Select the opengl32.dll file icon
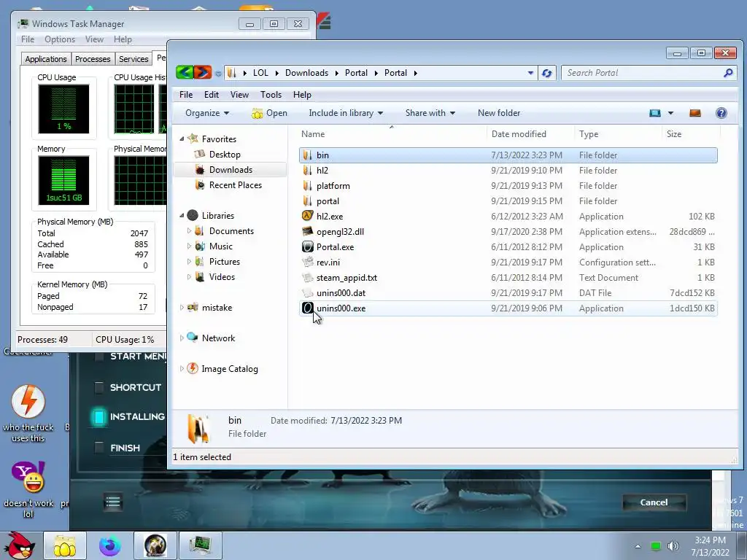747x560 pixels. point(308,231)
